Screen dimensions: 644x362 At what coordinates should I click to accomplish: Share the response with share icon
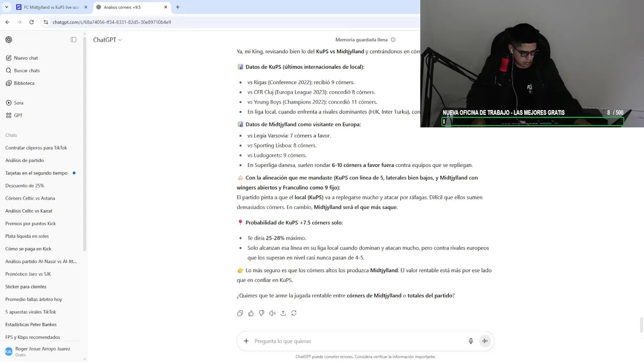(283, 313)
